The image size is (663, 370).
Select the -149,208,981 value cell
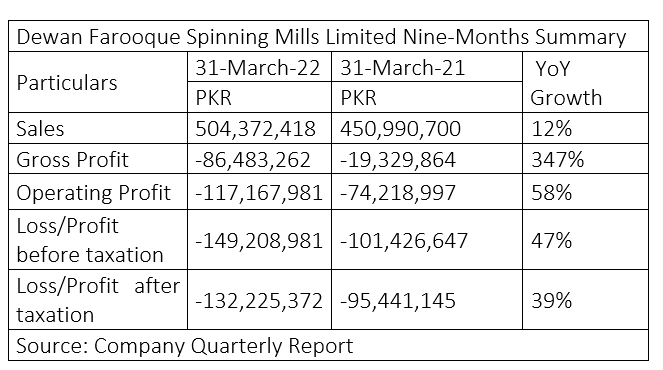coord(260,240)
